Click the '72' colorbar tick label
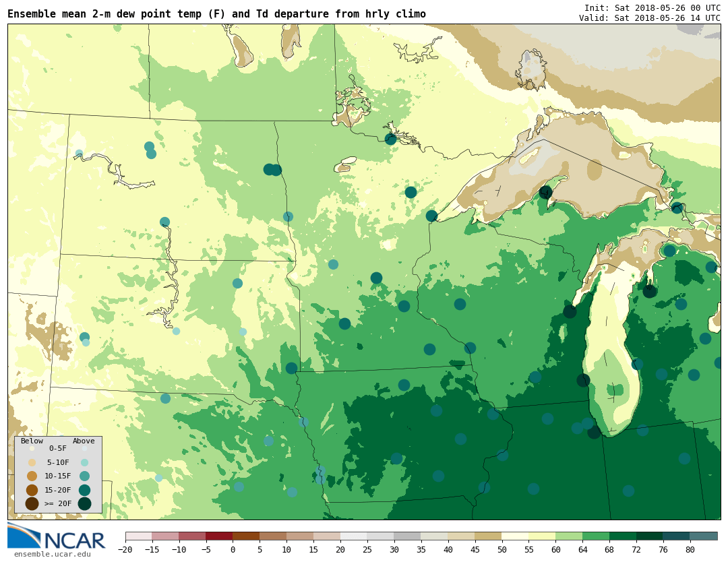 coord(636,549)
